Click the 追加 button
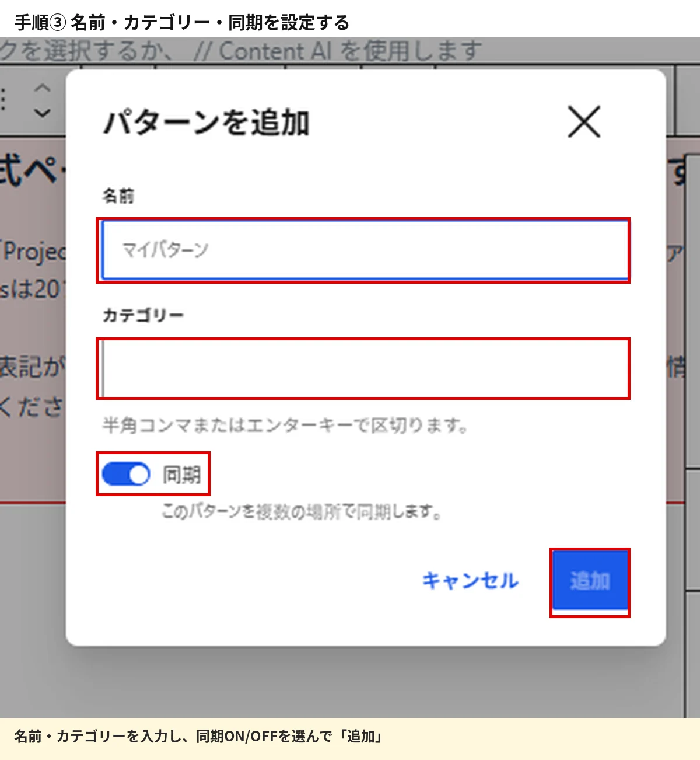Image resolution: width=700 pixels, height=760 pixels. click(x=590, y=581)
